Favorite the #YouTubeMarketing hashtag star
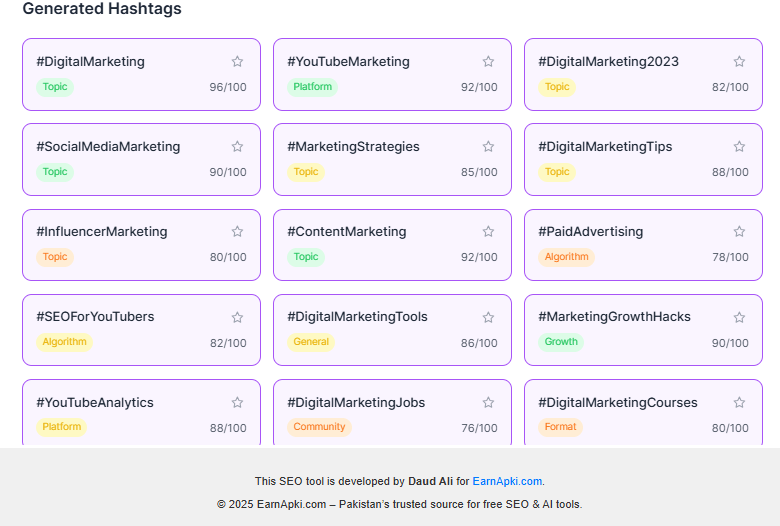780x526 pixels. [488, 62]
